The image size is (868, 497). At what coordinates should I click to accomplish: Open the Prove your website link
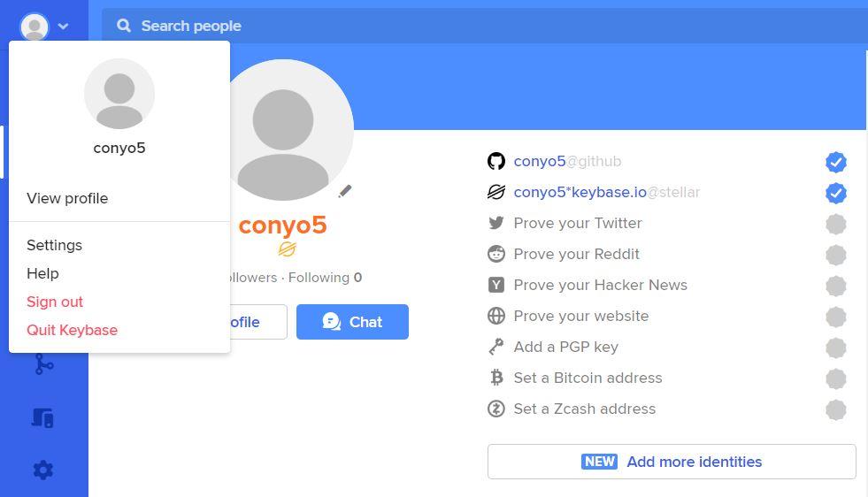pos(580,316)
